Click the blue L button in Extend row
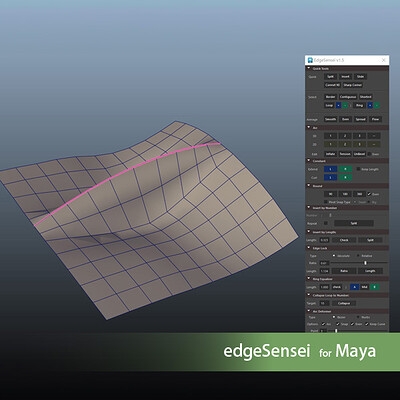 pos(331,169)
